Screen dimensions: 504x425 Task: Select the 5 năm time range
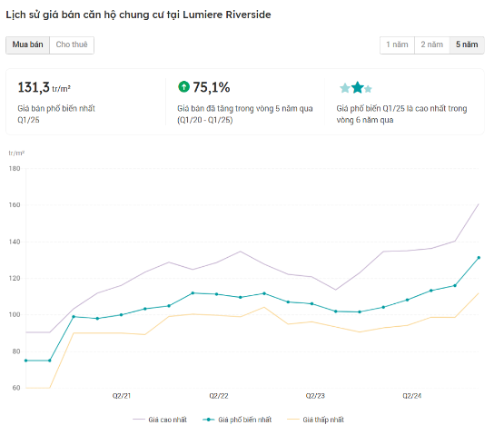[x=467, y=45]
